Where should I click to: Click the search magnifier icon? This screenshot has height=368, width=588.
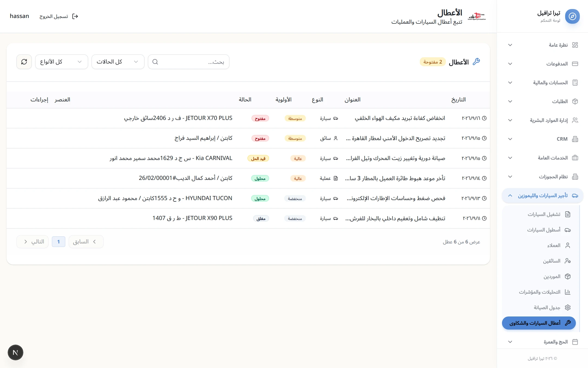(155, 62)
